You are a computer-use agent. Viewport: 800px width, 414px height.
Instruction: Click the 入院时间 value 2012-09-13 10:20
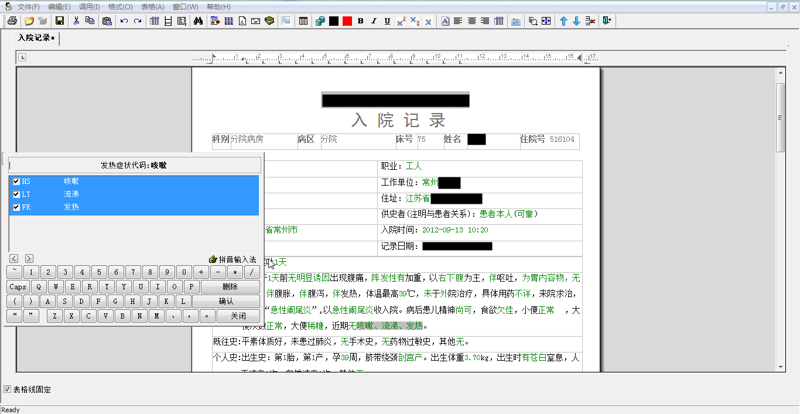(x=455, y=230)
